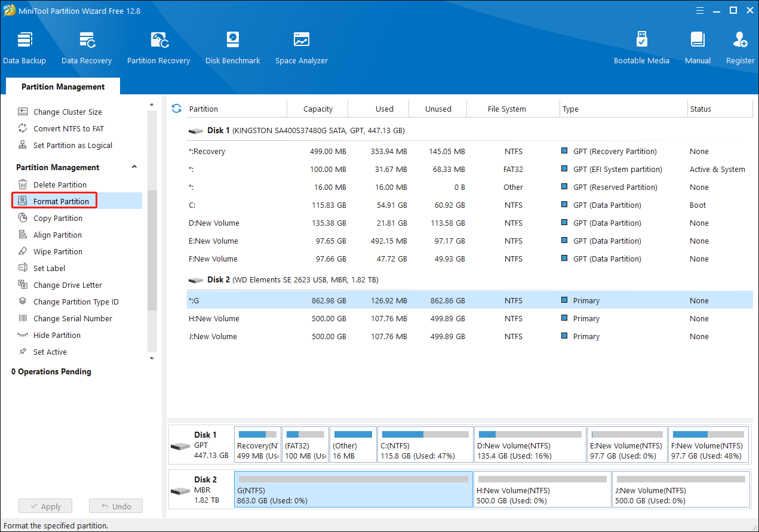This screenshot has width=759, height=532.
Task: Click Set Active
Action: 42,352
